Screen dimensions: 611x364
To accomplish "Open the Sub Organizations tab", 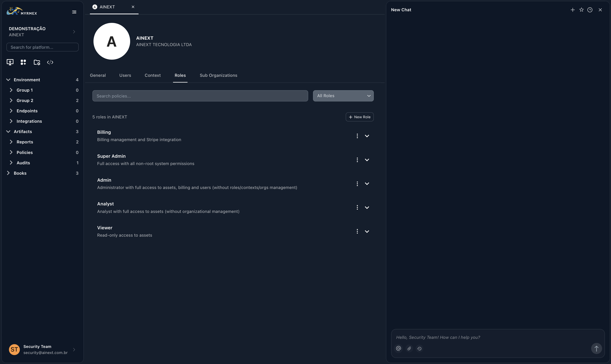I will click(x=218, y=75).
